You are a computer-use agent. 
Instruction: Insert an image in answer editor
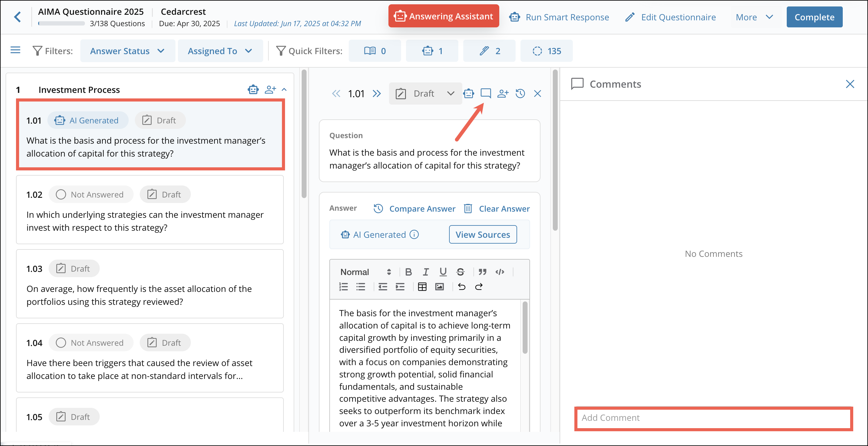pos(440,286)
